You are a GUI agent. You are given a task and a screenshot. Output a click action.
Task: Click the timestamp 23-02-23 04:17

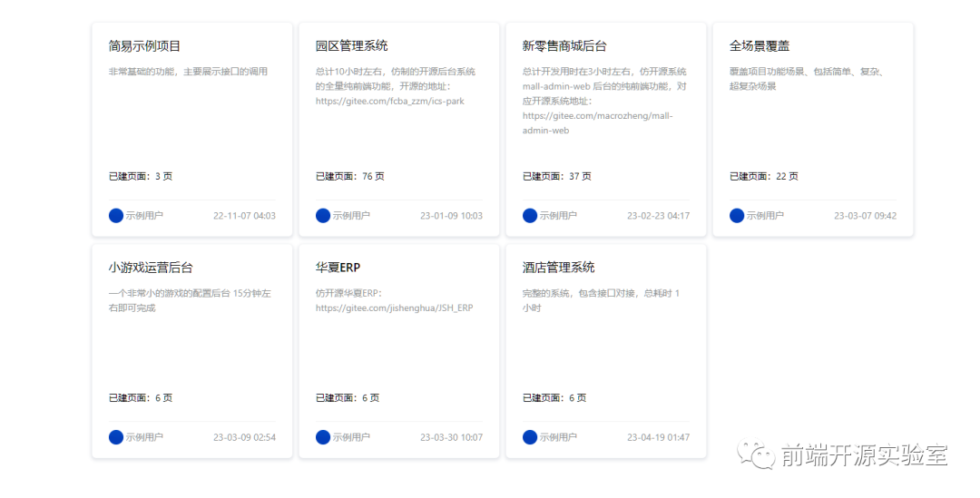point(658,216)
